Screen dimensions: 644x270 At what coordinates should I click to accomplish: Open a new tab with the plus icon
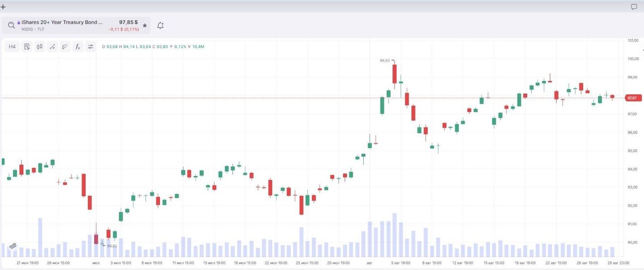4,7
